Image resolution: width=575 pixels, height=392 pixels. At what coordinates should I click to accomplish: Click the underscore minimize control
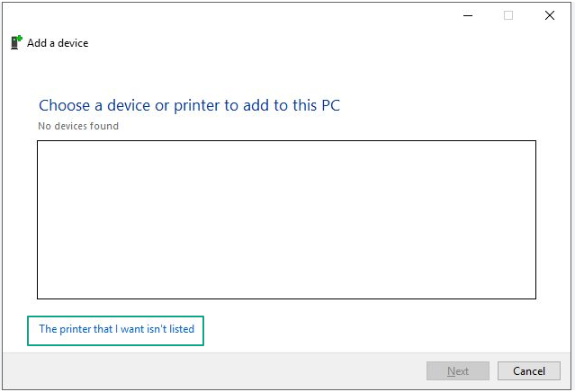[x=468, y=15]
